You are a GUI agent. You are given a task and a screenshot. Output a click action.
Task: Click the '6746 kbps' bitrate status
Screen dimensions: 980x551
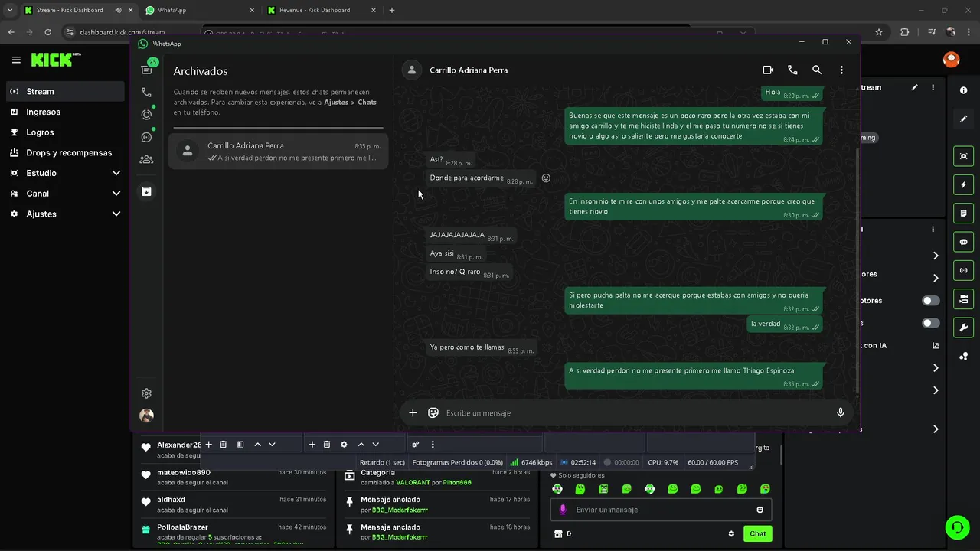[x=531, y=462]
